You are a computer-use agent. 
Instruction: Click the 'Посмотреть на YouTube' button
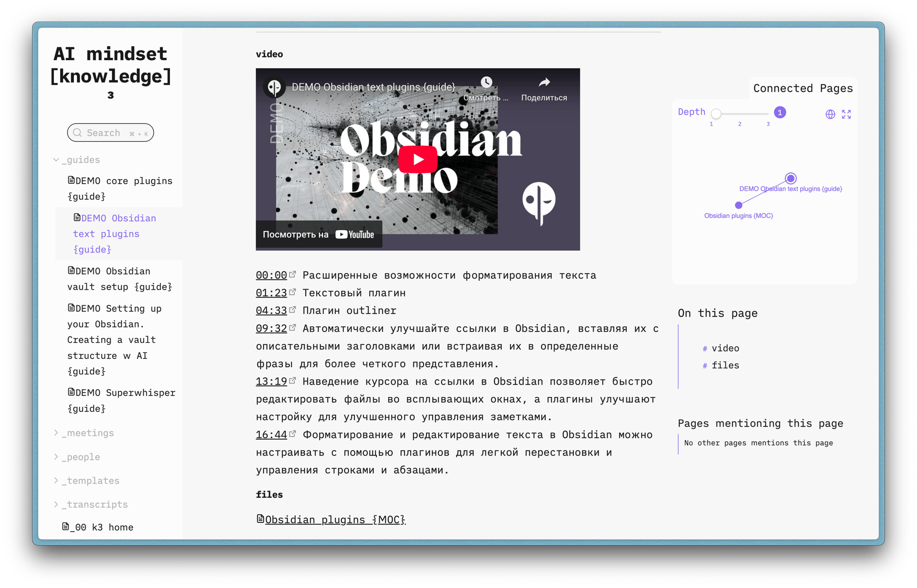(x=319, y=235)
